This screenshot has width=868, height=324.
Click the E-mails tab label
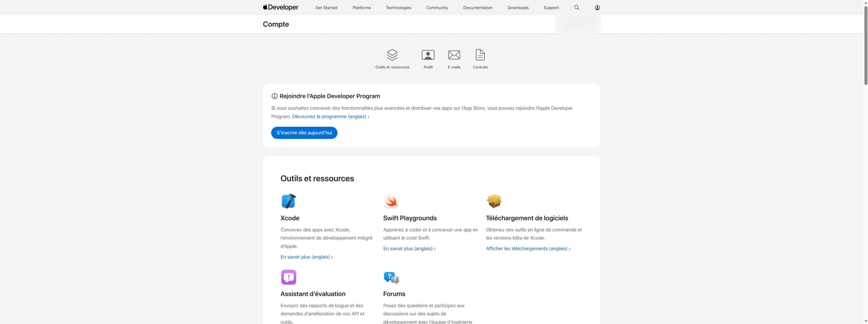pyautogui.click(x=454, y=67)
